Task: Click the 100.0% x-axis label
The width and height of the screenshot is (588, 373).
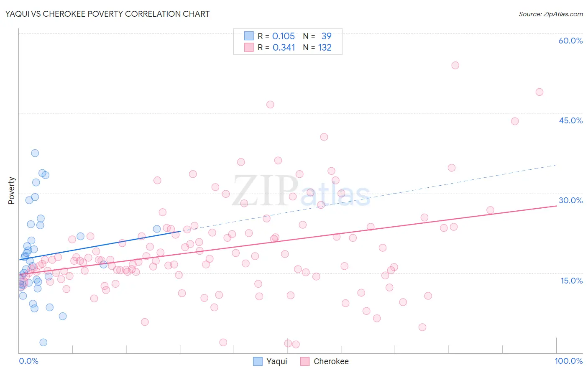Action: pos(569,361)
